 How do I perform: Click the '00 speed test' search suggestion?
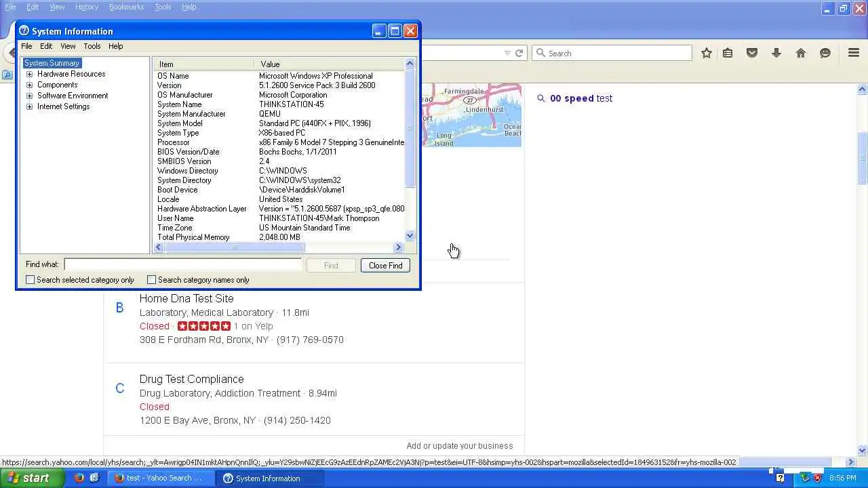581,98
